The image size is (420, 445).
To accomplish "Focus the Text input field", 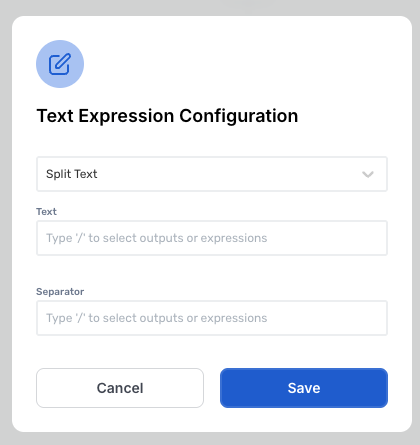I will 212,238.
